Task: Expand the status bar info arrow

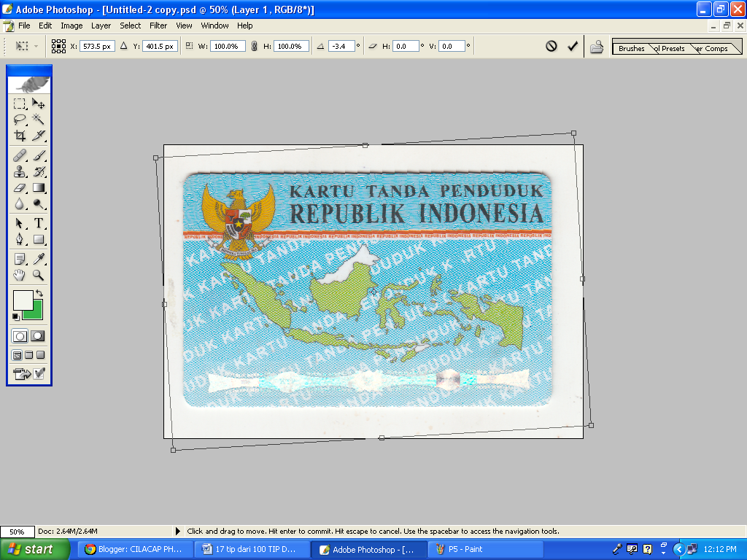Action: (x=178, y=531)
